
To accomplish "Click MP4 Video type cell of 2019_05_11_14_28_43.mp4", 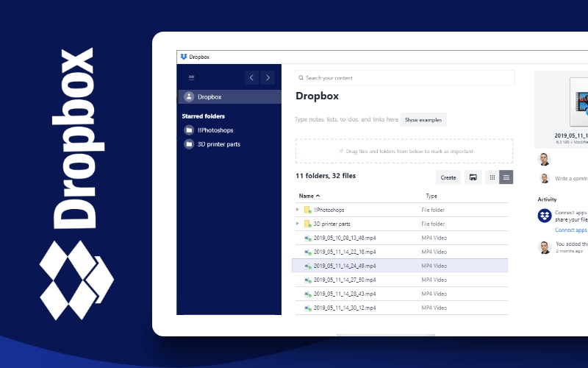I will 434,294.
